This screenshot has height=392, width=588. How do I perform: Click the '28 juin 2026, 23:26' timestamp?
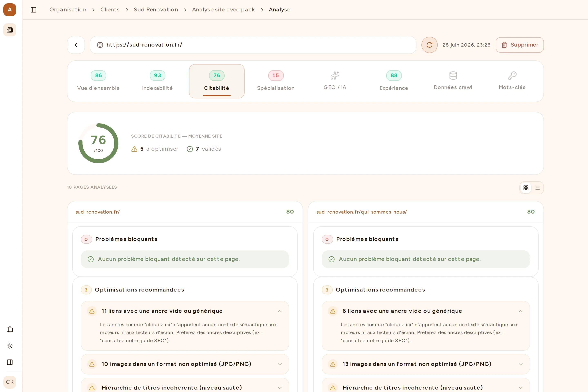(x=466, y=45)
